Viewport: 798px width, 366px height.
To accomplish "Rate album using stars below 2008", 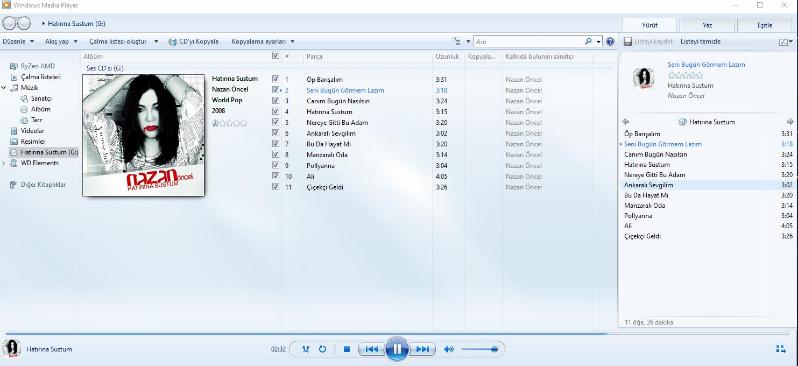I will [229, 123].
